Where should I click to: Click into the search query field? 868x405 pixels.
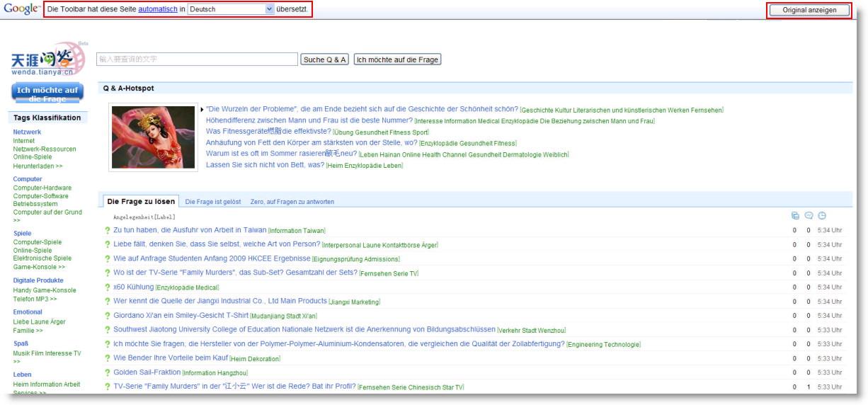[x=197, y=59]
